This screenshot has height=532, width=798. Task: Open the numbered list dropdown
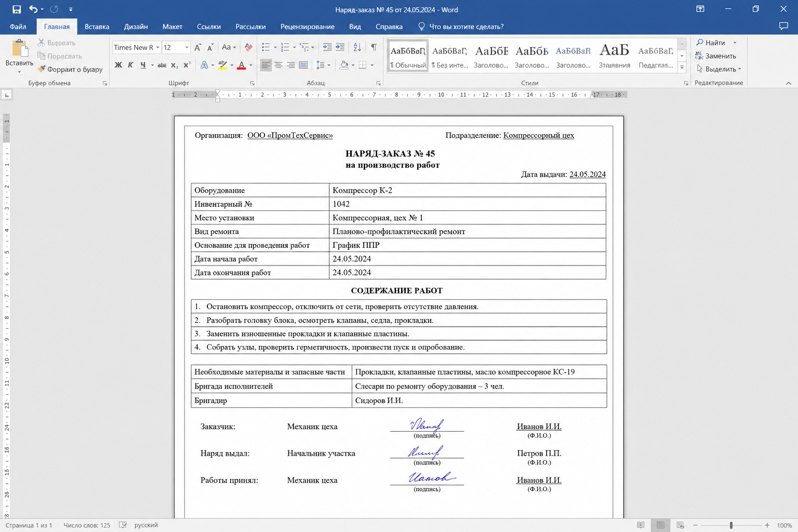tap(294, 47)
